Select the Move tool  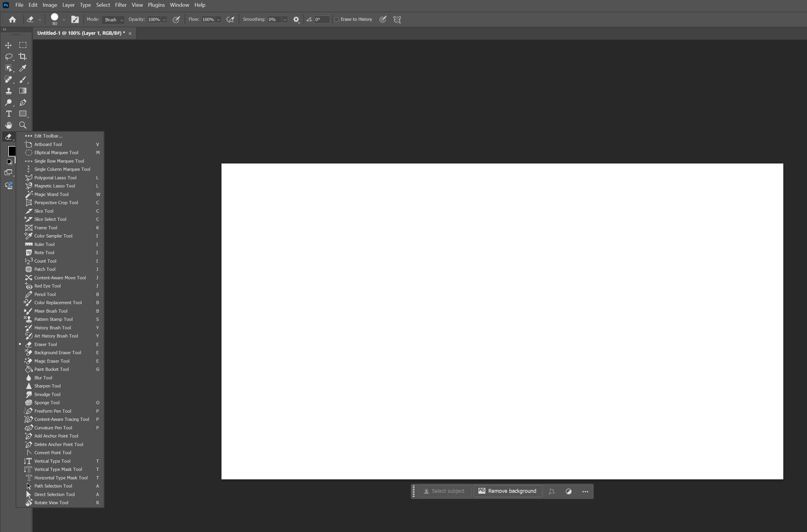coord(8,45)
